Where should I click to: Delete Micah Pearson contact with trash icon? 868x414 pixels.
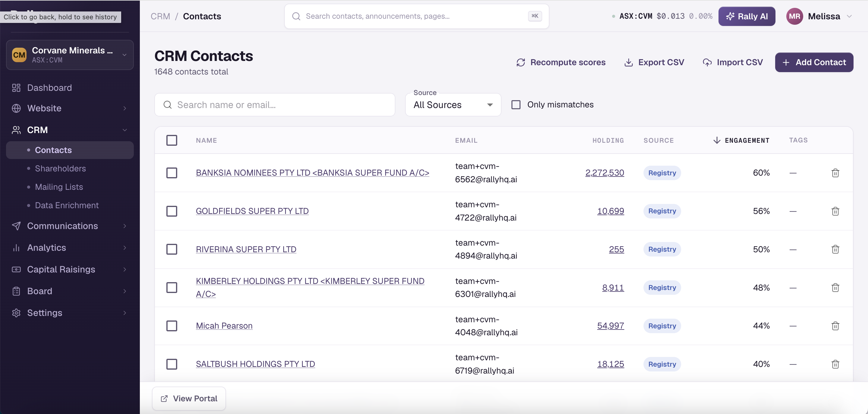pos(835,326)
